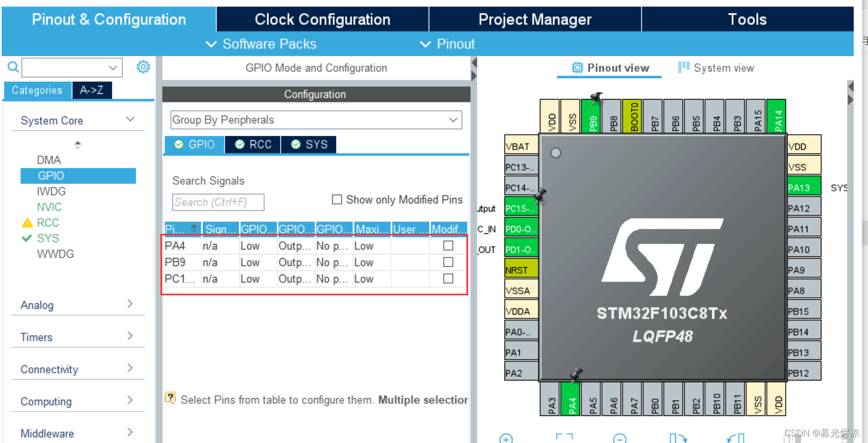Image resolution: width=868 pixels, height=443 pixels.
Task: Select the green PA14 pin on chip
Action: (777, 116)
